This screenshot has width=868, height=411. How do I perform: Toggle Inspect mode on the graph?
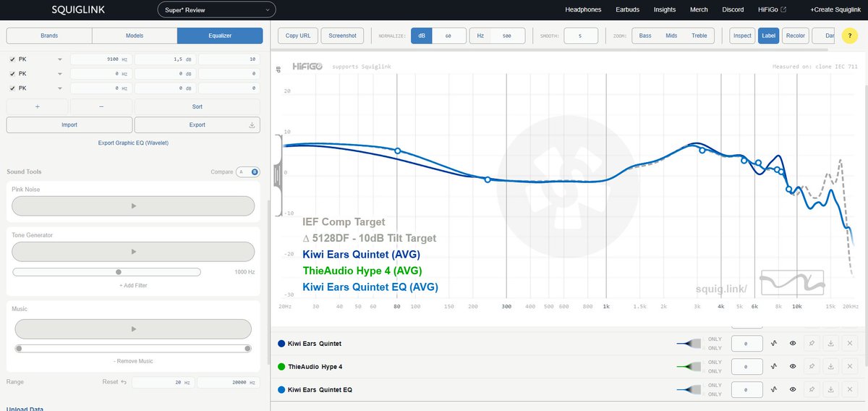point(742,35)
